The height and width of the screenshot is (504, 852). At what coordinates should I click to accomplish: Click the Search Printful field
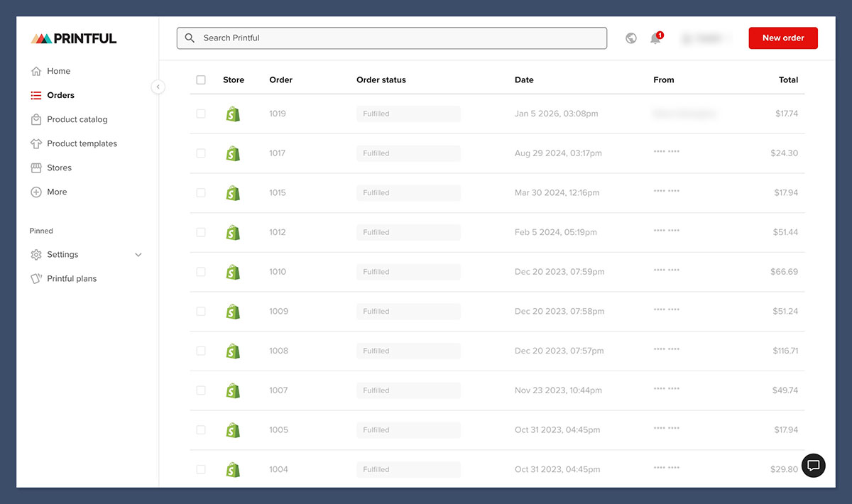tap(392, 38)
